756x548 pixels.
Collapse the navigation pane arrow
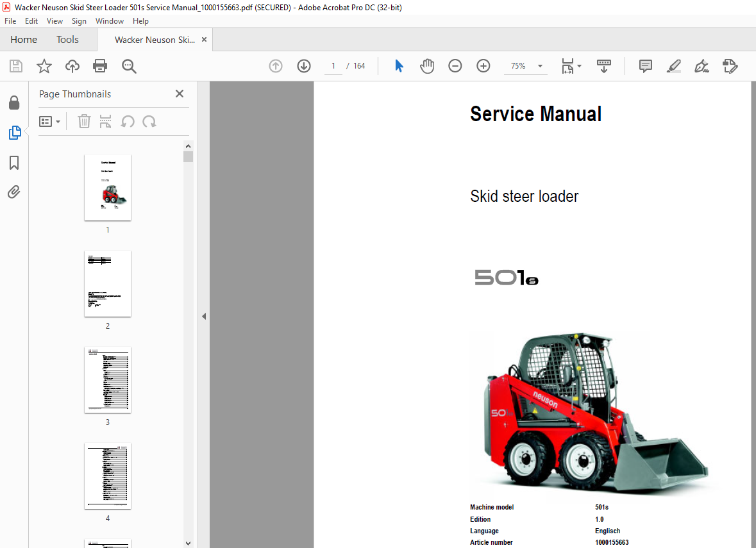[204, 316]
